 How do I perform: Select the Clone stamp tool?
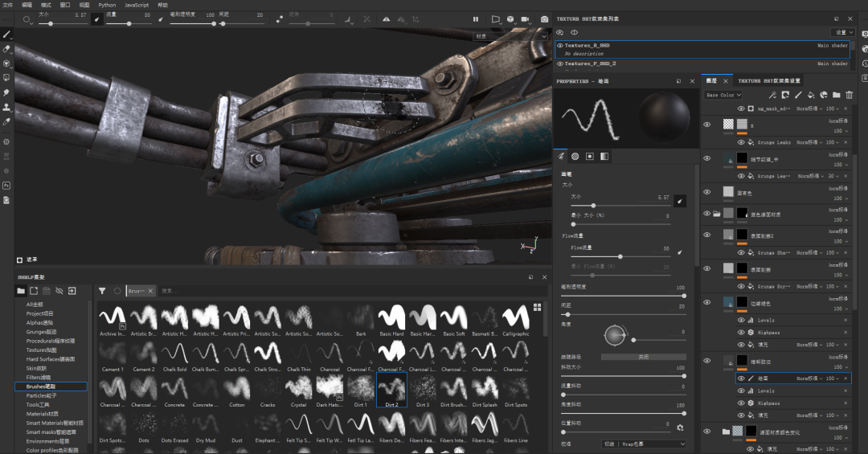tap(6, 107)
